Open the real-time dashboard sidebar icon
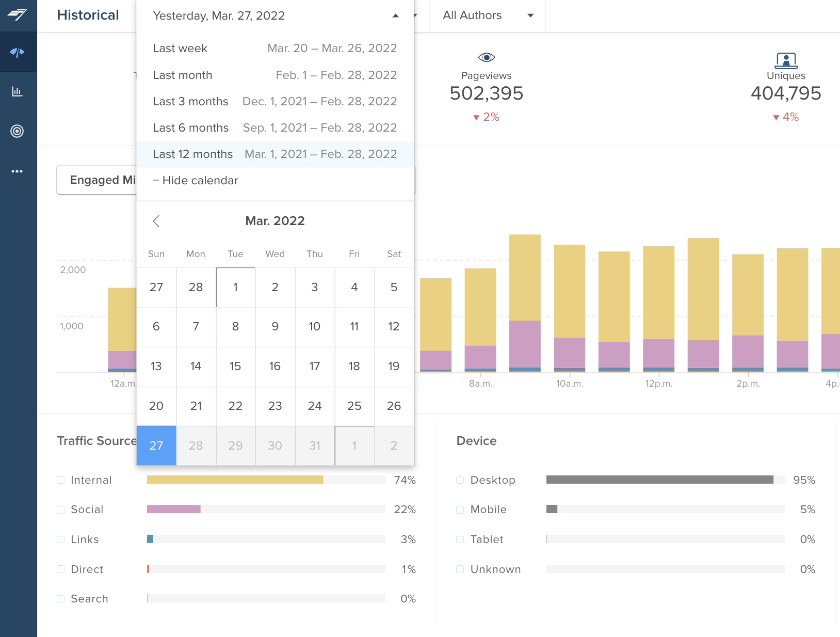 tap(17, 52)
